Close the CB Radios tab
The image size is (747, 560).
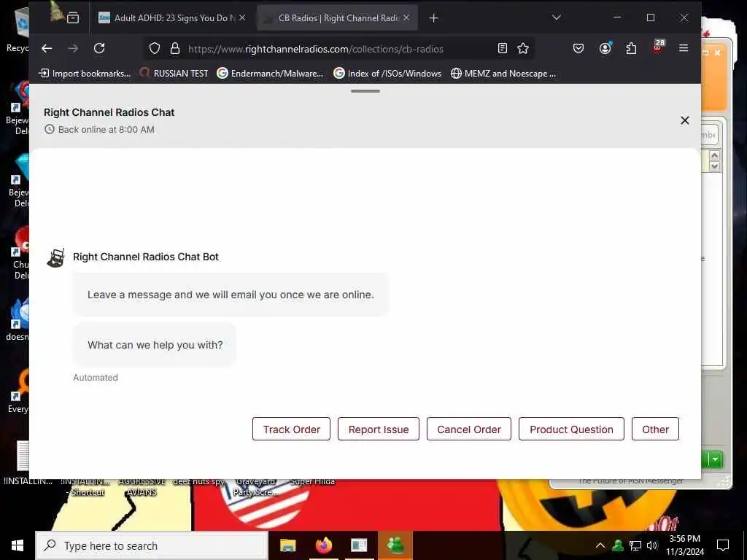pyautogui.click(x=406, y=17)
